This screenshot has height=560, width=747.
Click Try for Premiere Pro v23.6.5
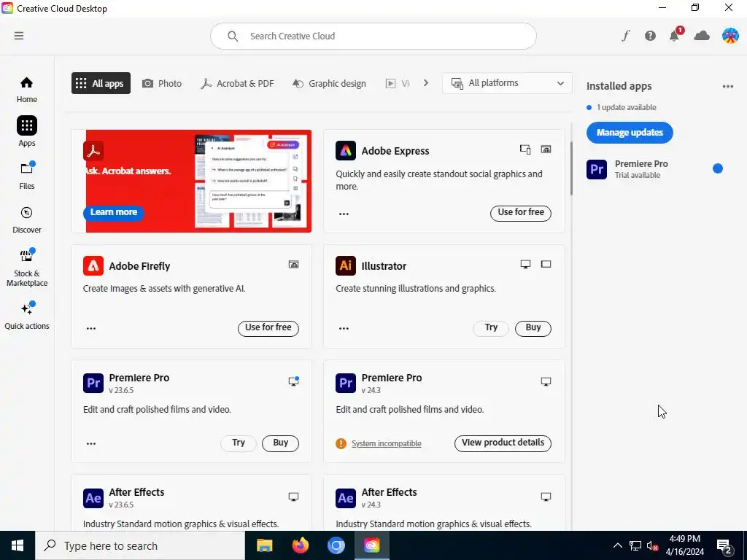pyautogui.click(x=239, y=443)
